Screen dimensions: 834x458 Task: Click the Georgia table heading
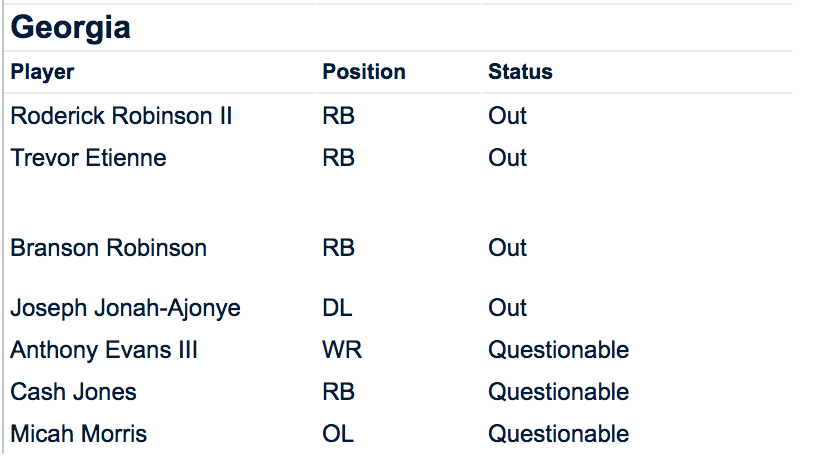[71, 27]
